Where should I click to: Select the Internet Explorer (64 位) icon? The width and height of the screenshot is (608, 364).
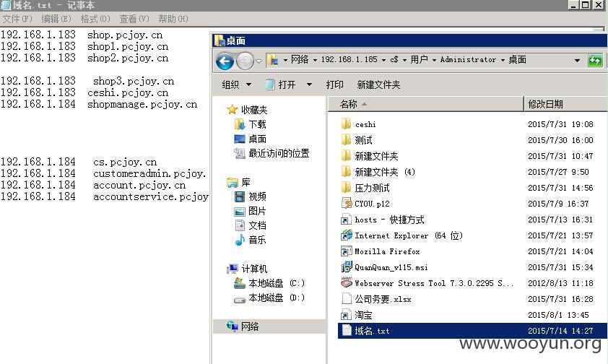pos(347,235)
